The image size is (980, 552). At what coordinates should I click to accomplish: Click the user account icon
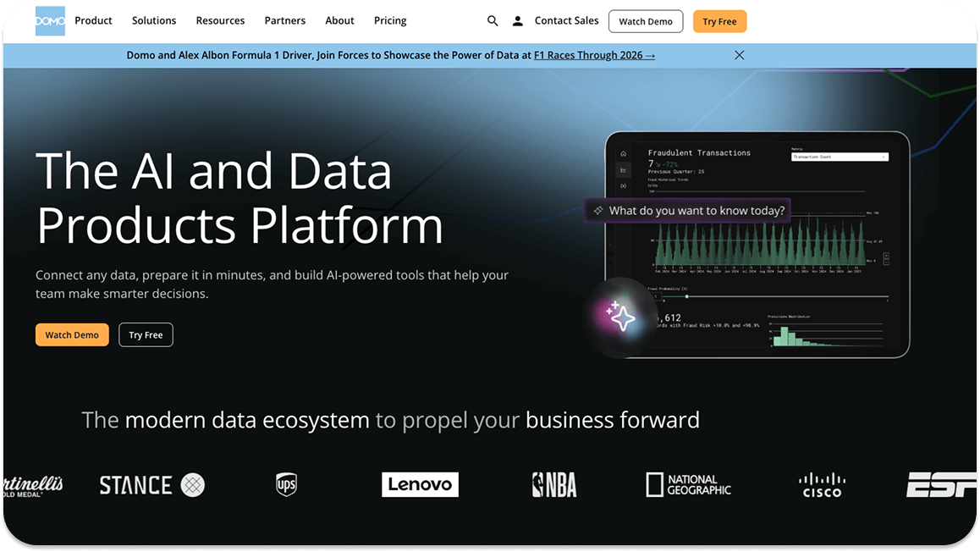[517, 20]
